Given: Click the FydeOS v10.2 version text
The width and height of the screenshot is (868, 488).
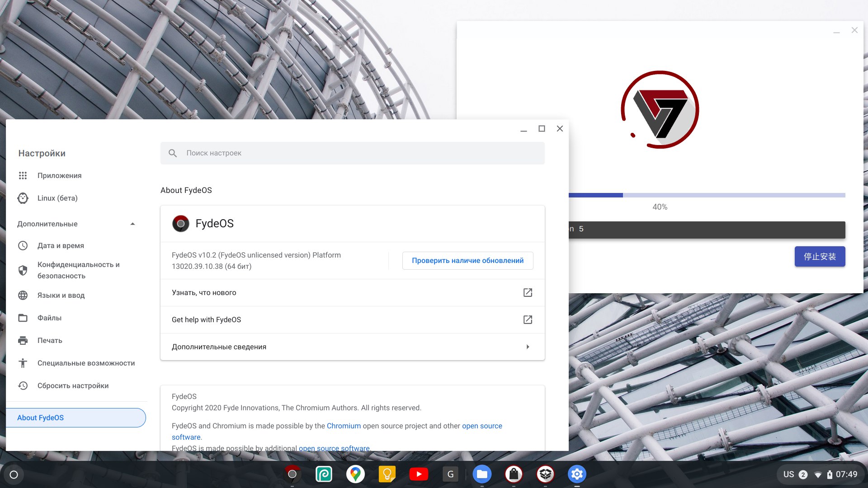Looking at the screenshot, I should coord(256,261).
